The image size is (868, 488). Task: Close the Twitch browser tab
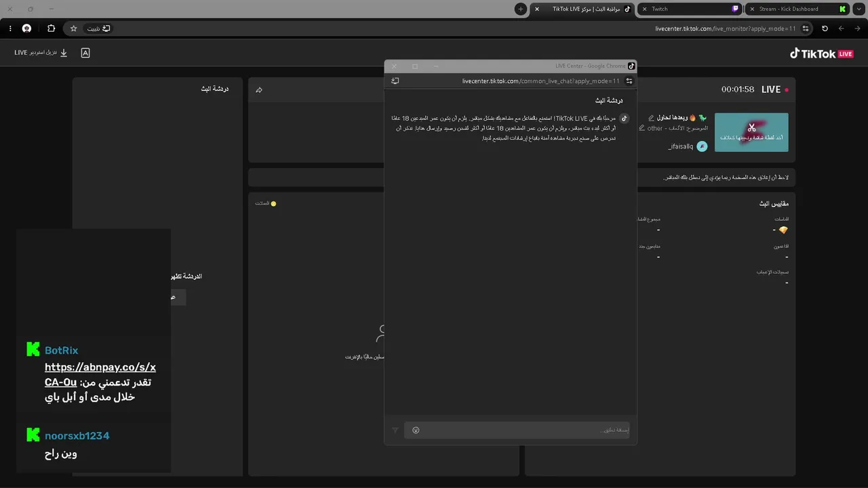(x=644, y=9)
